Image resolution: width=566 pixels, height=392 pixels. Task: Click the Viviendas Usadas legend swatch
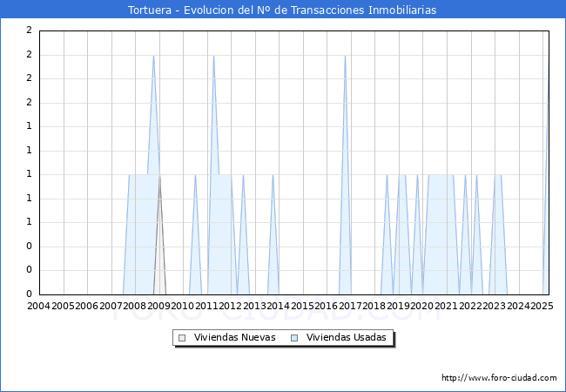294,338
